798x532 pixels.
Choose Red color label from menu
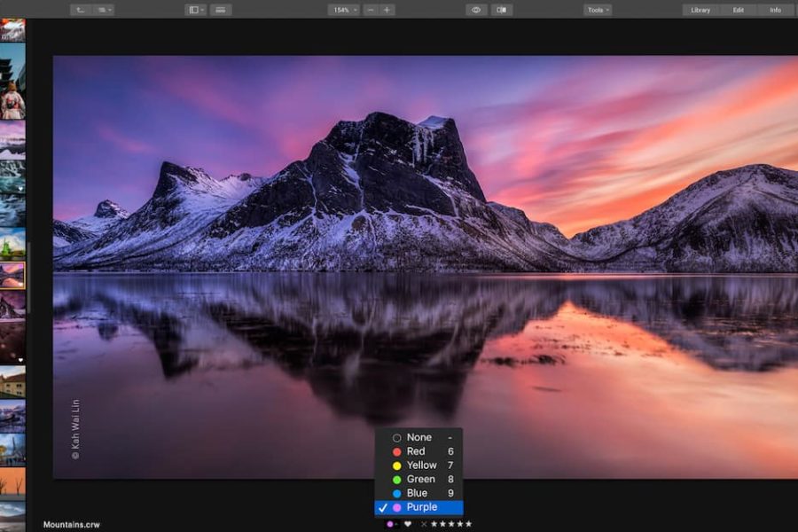click(x=416, y=451)
